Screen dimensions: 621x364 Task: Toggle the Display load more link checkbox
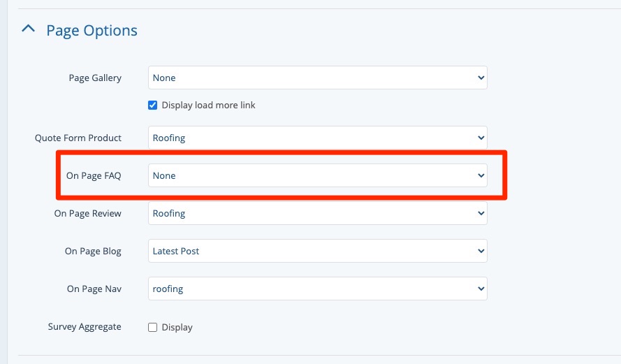point(153,105)
